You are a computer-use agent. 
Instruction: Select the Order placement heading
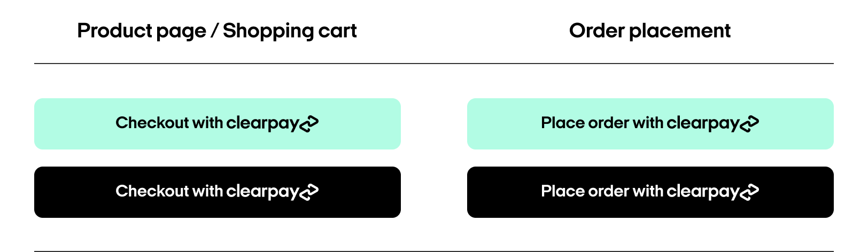coord(649,31)
